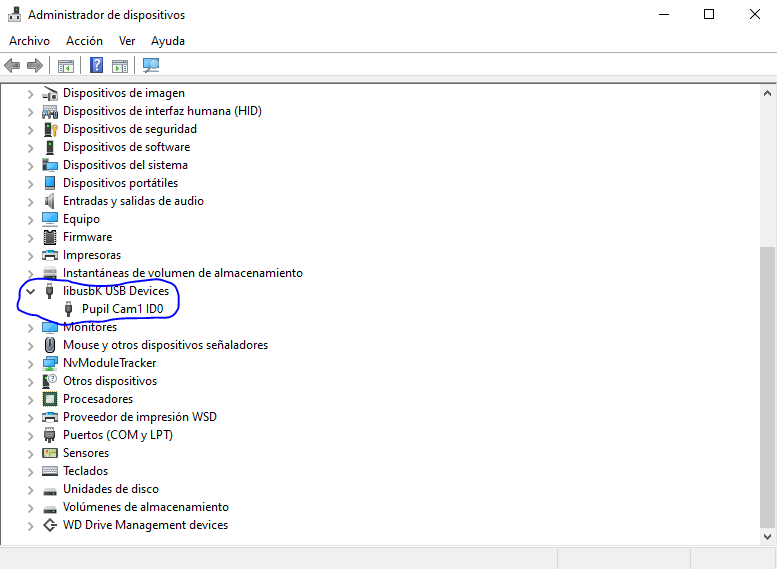
Task: Click the WD Drive Management devices icon
Action: pos(50,525)
